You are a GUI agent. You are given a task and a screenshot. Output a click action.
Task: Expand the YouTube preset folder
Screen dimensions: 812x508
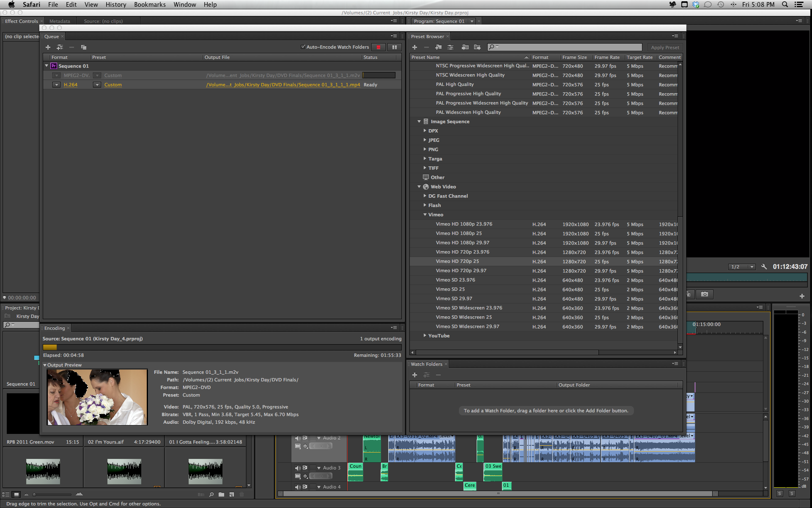click(425, 335)
